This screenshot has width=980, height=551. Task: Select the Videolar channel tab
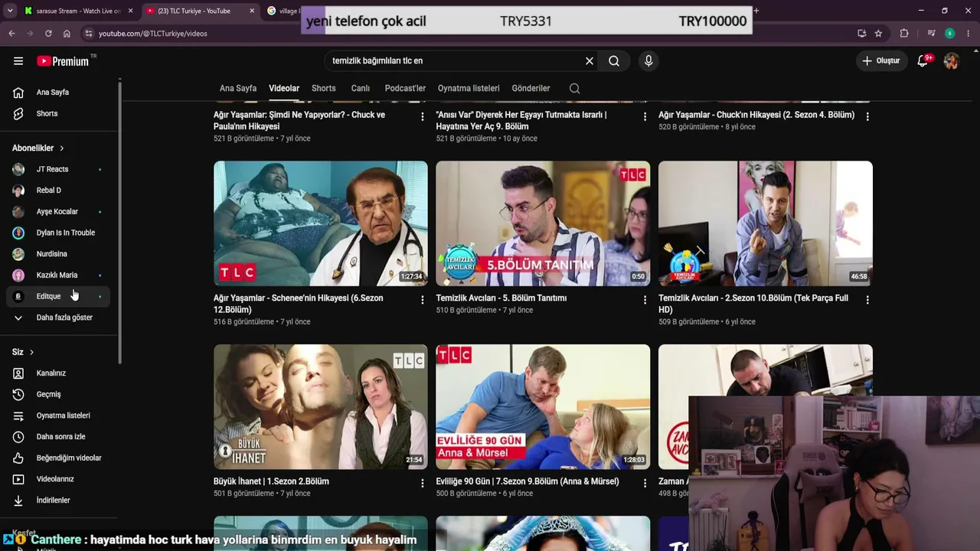click(284, 89)
